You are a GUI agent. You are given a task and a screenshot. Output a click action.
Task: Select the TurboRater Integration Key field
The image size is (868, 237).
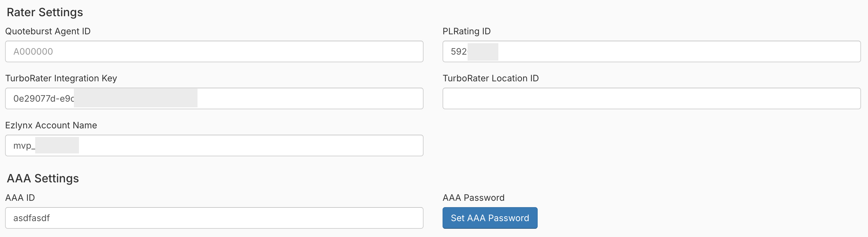pyautogui.click(x=303, y=98)
